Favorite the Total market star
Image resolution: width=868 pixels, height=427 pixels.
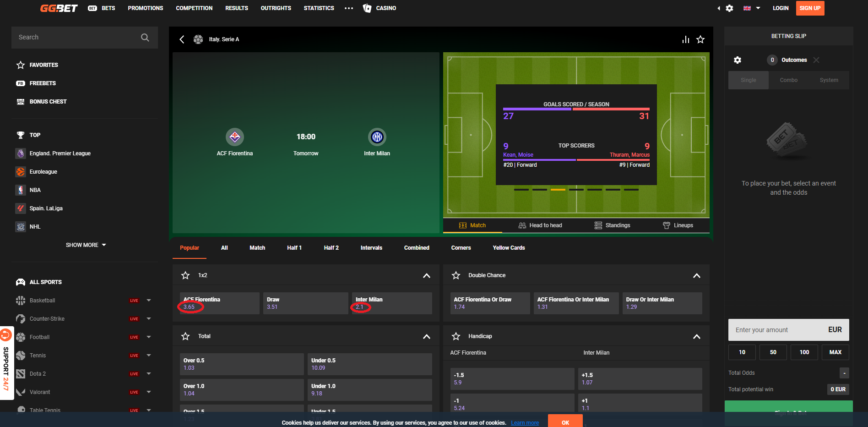point(185,336)
